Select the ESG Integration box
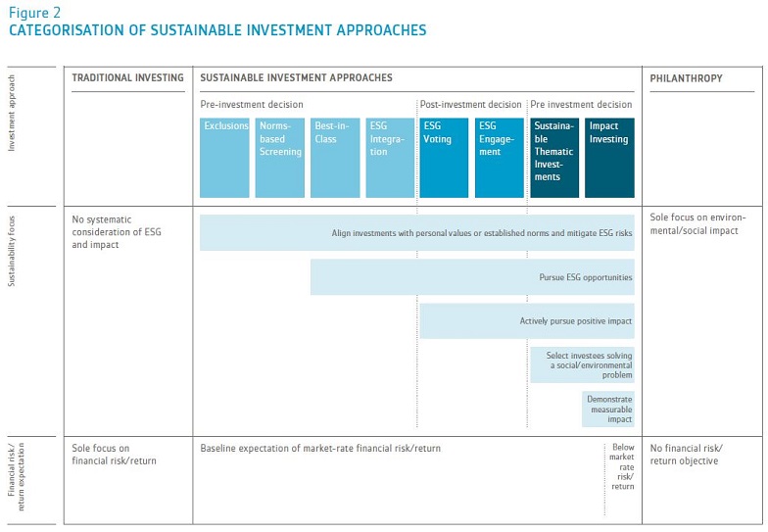Image resolution: width=768 pixels, height=532 pixels. click(x=389, y=158)
